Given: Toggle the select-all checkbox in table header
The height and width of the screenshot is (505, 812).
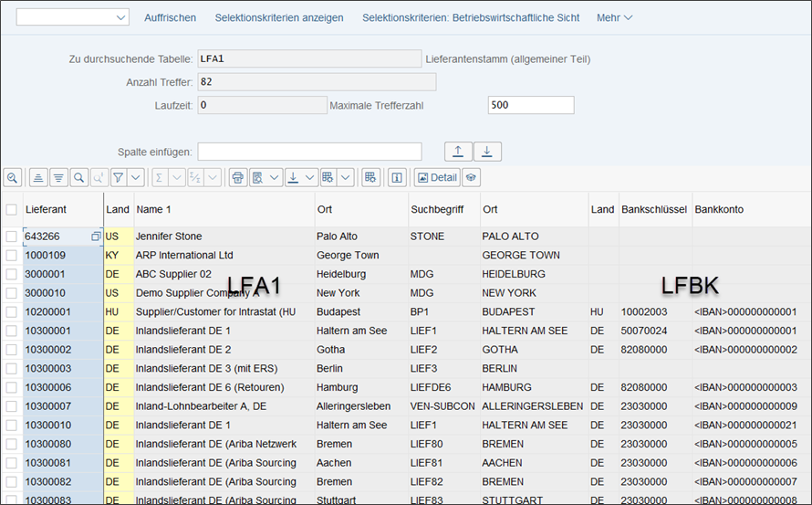Looking at the screenshot, I should click(11, 209).
